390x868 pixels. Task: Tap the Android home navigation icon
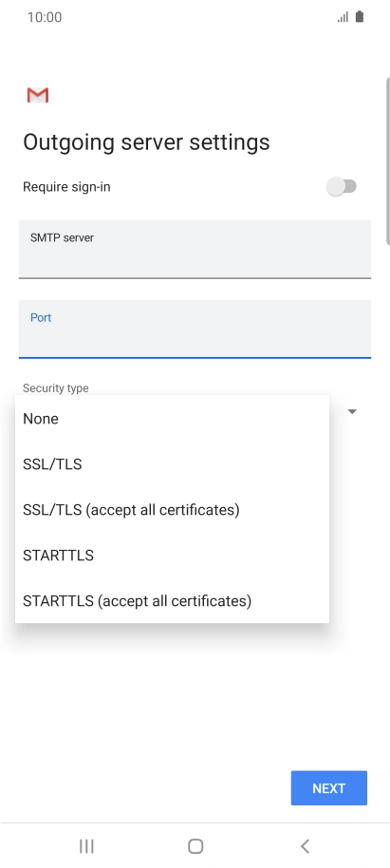pyautogui.click(x=195, y=846)
